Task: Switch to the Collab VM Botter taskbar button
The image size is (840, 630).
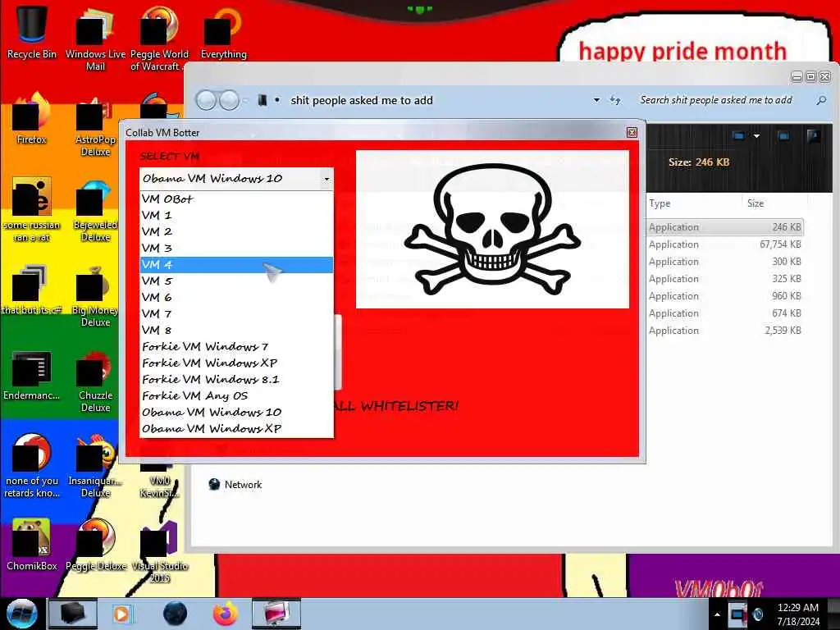Action: pyautogui.click(x=276, y=614)
